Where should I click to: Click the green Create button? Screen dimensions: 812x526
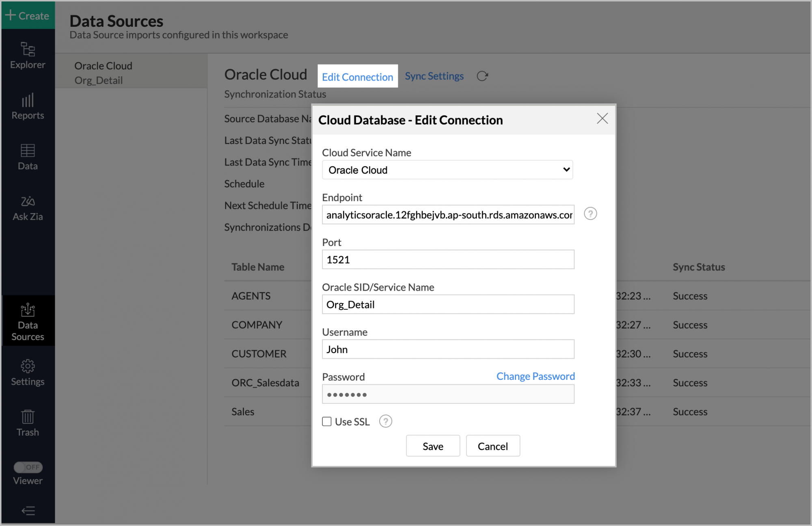pos(27,15)
